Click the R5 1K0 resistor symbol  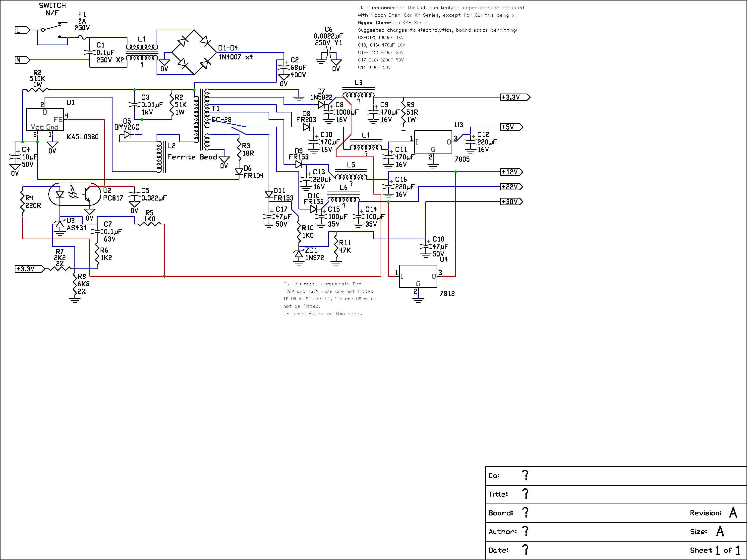click(x=149, y=224)
